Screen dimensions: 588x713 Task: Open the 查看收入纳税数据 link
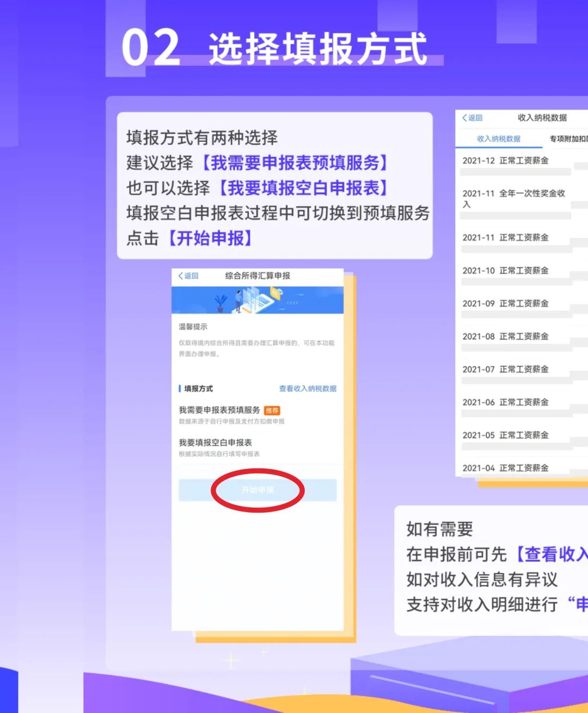coord(308,389)
